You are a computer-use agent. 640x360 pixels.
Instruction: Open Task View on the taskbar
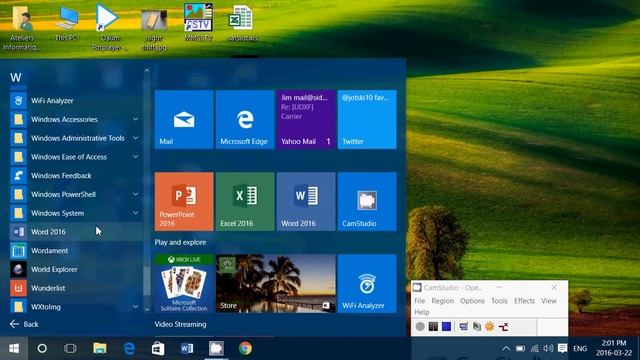70,348
